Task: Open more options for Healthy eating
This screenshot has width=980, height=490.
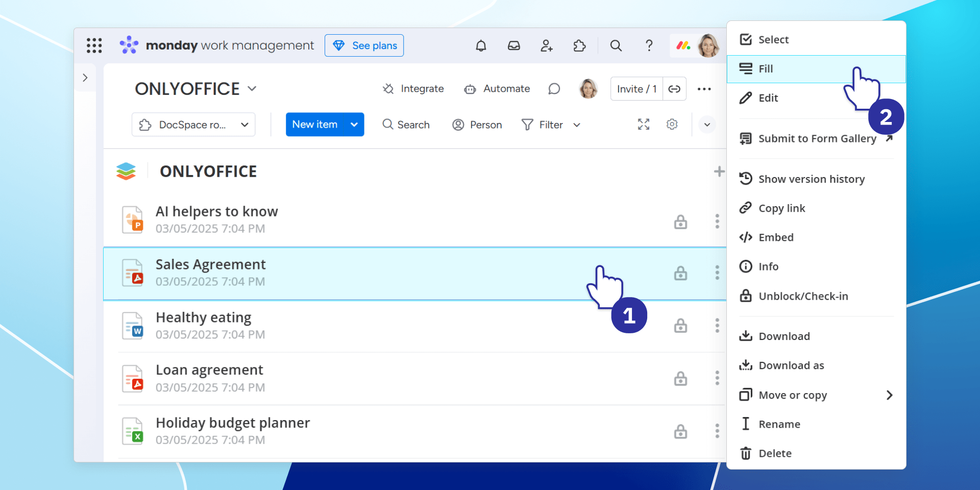Action: click(x=717, y=325)
